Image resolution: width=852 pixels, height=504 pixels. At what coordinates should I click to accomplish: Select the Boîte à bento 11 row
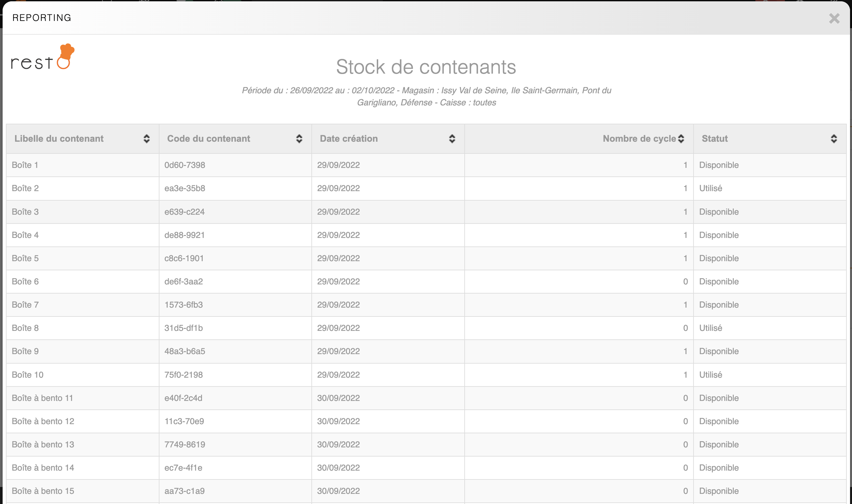(x=43, y=398)
